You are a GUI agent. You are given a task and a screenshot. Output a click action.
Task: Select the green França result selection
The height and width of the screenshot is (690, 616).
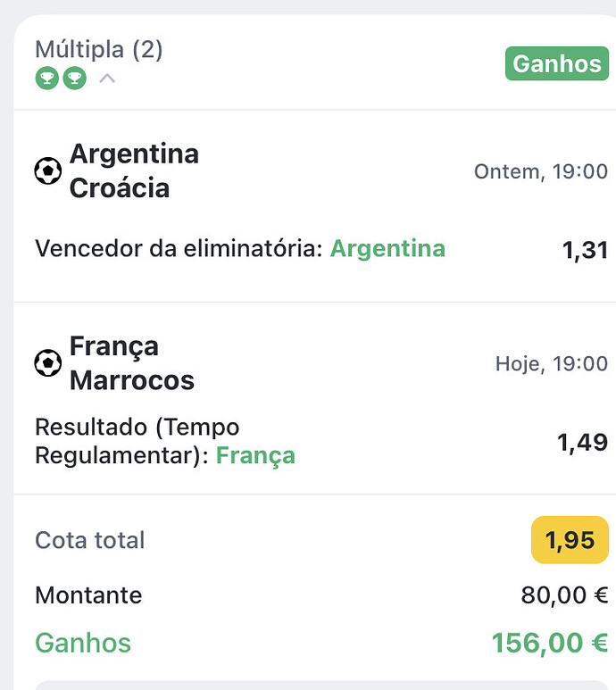tap(255, 455)
